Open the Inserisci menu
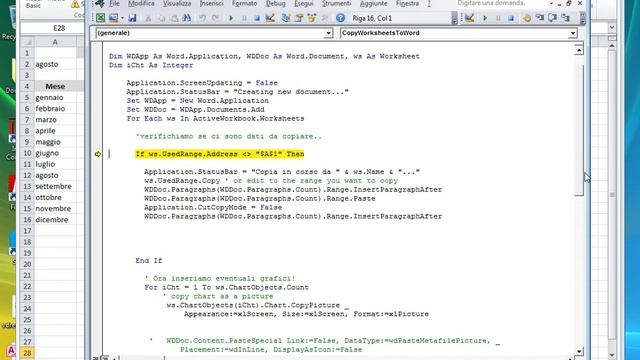Viewport: 640px width, 360px height. pyautogui.click(x=211, y=3)
